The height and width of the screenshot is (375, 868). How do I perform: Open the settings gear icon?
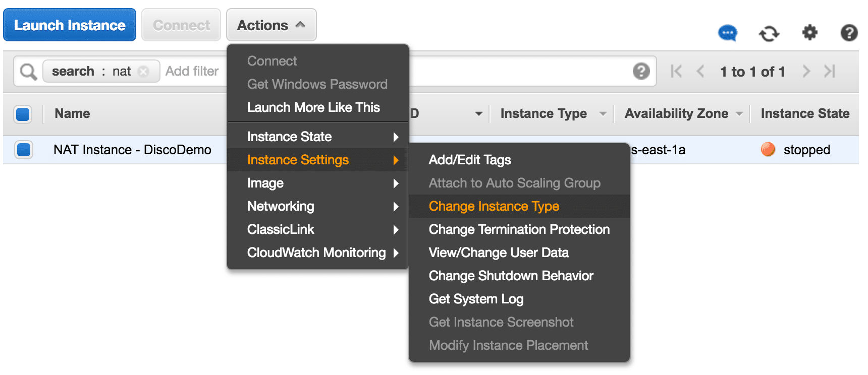(809, 33)
